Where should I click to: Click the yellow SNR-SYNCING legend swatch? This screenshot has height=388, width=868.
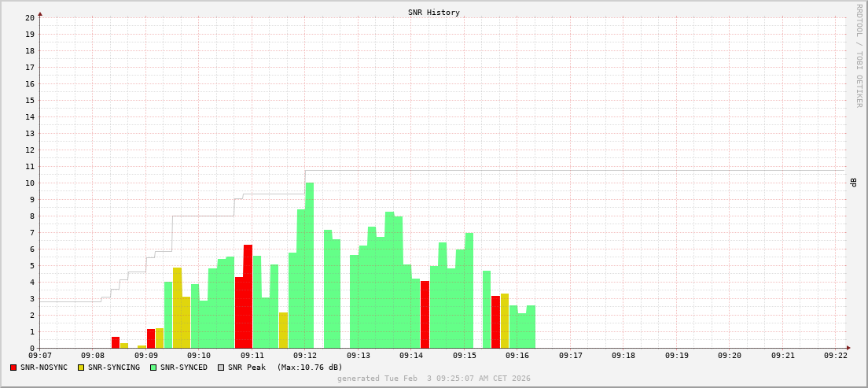(x=81, y=368)
